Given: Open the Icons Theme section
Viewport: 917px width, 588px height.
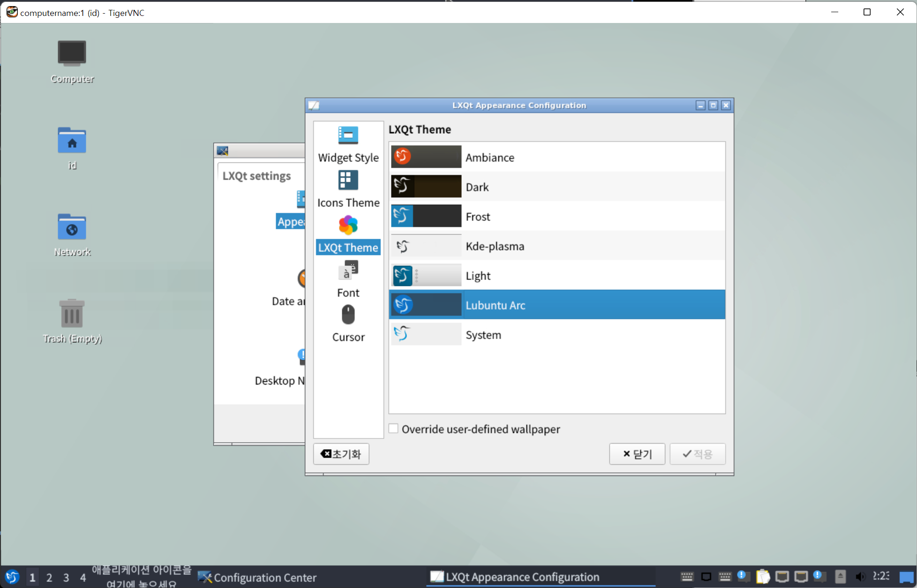Looking at the screenshot, I should point(348,189).
